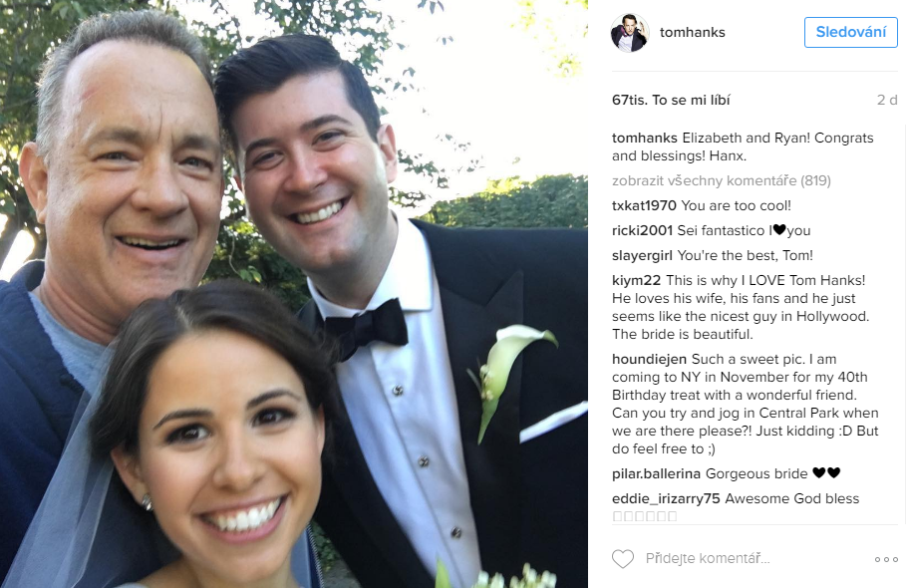Viewport: 906px width, 588px height.
Task: Expand all comments via zobrazit všechny komentáře
Action: tap(721, 180)
